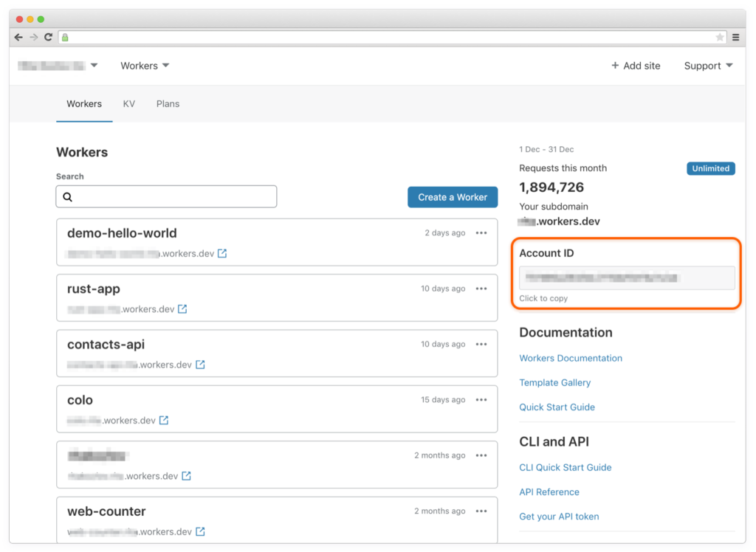Click the external link icon beside rust-app URL
Viewport: 756px width, 552px height.
click(182, 310)
